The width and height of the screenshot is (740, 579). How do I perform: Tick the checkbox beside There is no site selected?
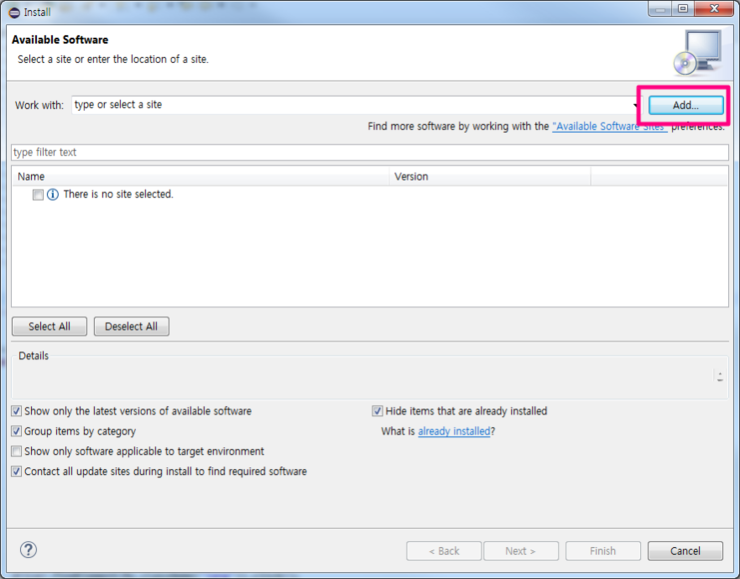tap(38, 194)
